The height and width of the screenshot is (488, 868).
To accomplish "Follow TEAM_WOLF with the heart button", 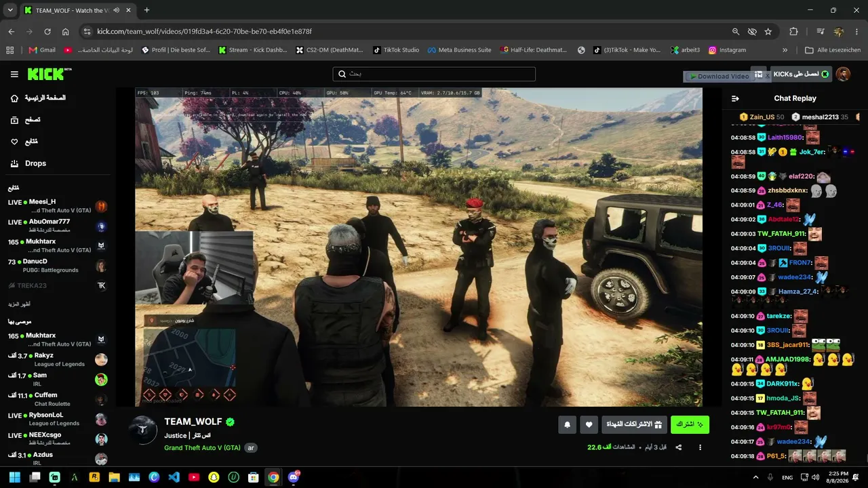I will pyautogui.click(x=589, y=425).
